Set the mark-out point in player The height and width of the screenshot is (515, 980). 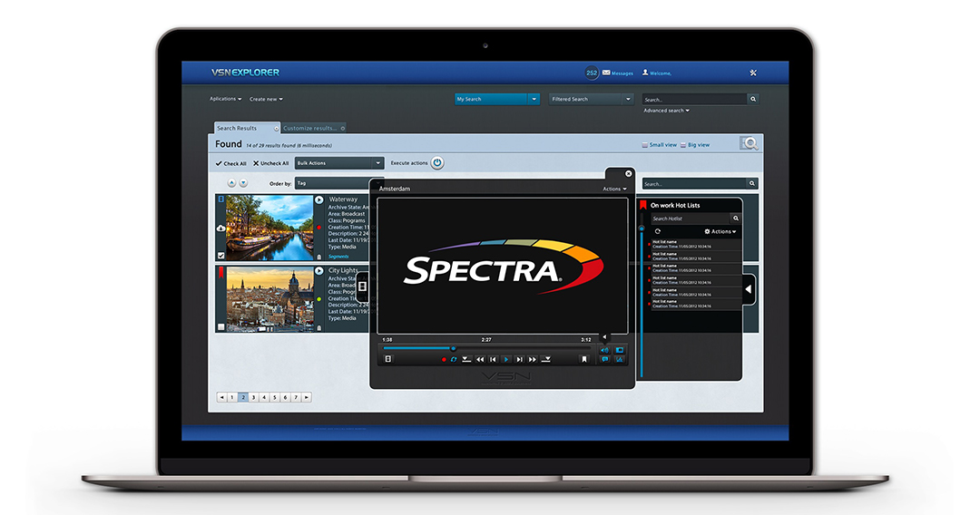coord(545,360)
